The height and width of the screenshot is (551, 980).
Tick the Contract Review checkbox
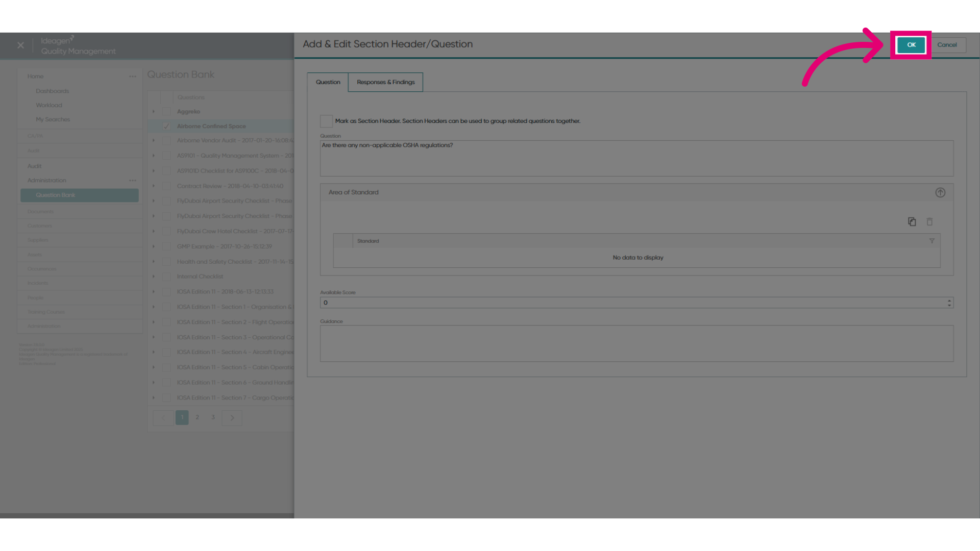coord(166,186)
